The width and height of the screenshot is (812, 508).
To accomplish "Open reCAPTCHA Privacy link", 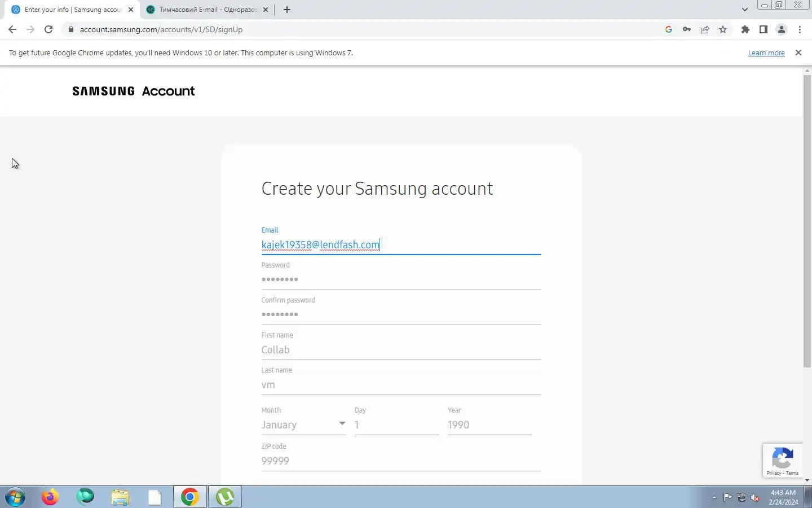I will [x=773, y=473].
